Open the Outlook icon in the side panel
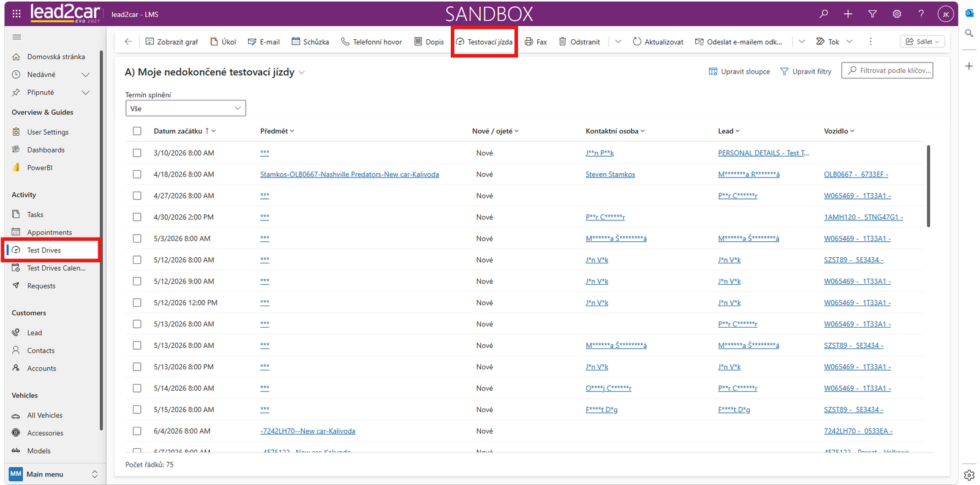The width and height of the screenshot is (980, 485). tap(969, 13)
